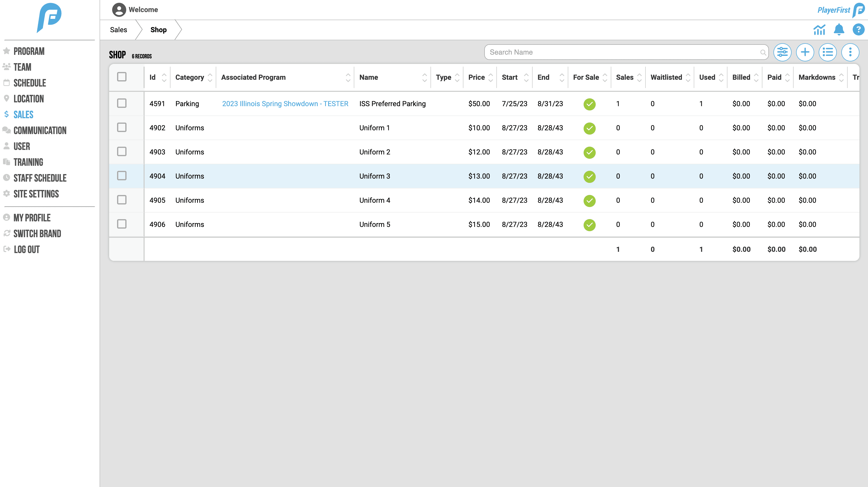Viewport: 868px width, 487px height.
Task: Sort by the Price column arrows
Action: click(491, 77)
